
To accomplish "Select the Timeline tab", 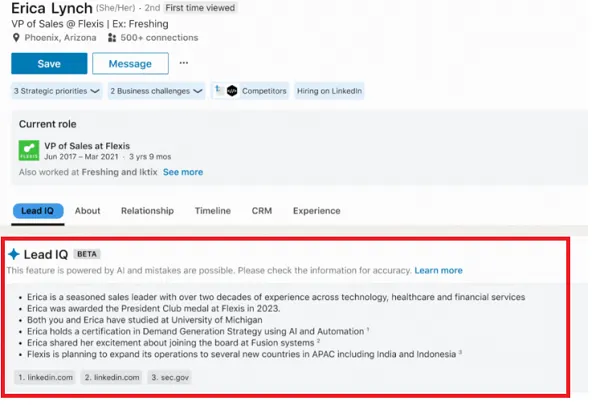I will (213, 211).
